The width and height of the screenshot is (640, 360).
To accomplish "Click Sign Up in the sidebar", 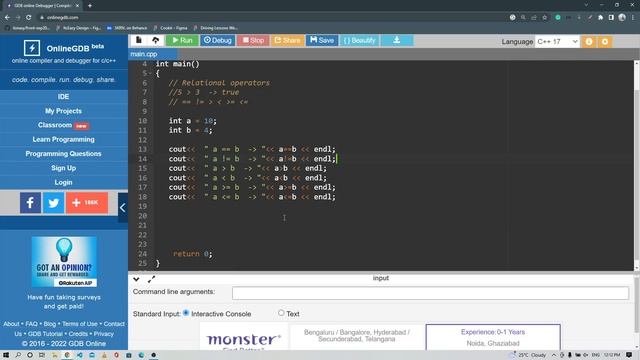I will pyautogui.click(x=63, y=168).
